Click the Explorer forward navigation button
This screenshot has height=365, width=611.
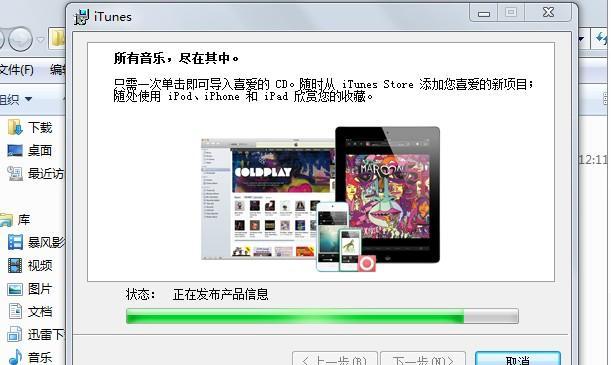click(20, 39)
